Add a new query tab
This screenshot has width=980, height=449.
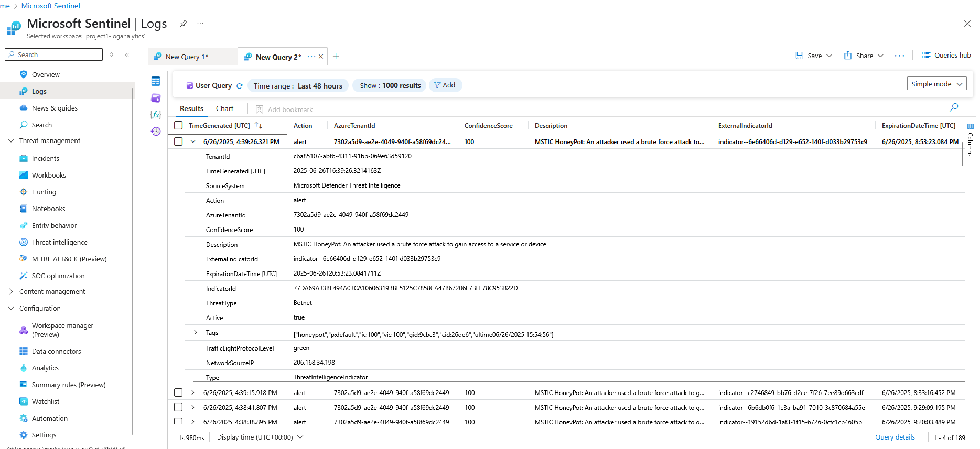click(x=336, y=56)
